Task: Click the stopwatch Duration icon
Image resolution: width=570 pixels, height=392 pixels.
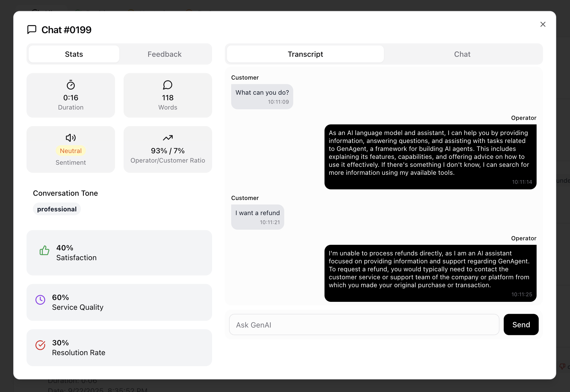Action: [71, 85]
